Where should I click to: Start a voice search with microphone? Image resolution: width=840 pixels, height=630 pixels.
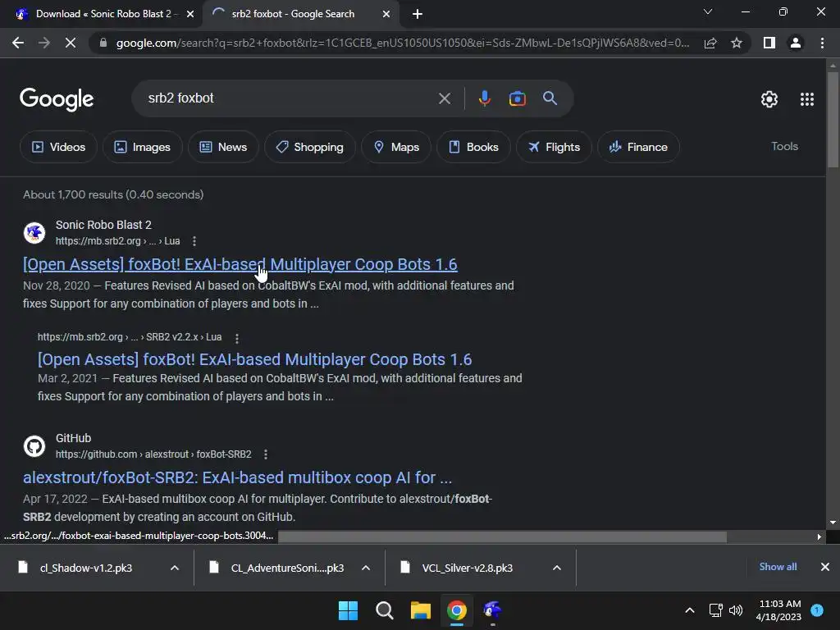(x=484, y=98)
